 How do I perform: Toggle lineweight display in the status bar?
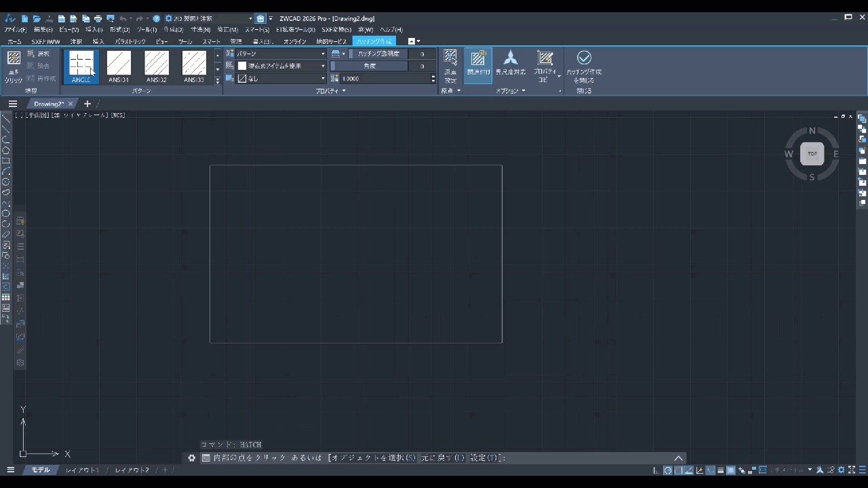point(721,470)
